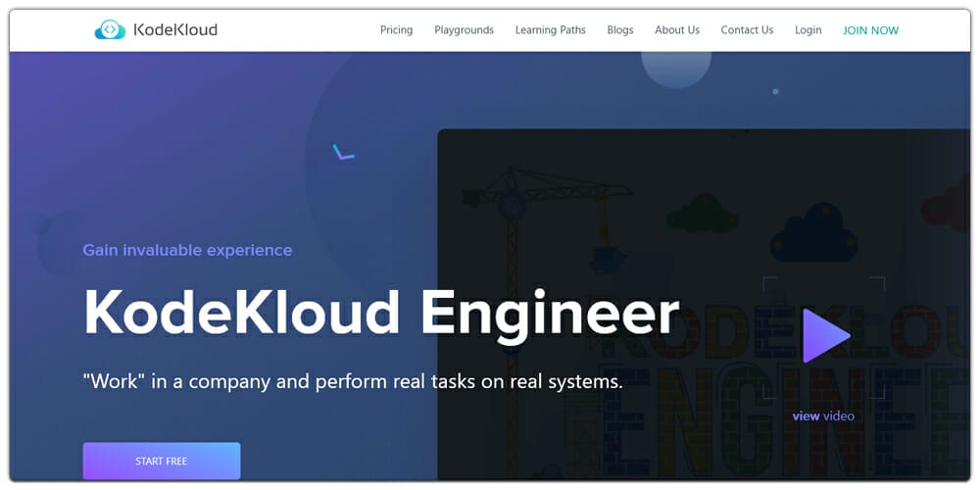Click the KodeKloud brand name text
Screen dimensions: 980x490
pos(174,30)
